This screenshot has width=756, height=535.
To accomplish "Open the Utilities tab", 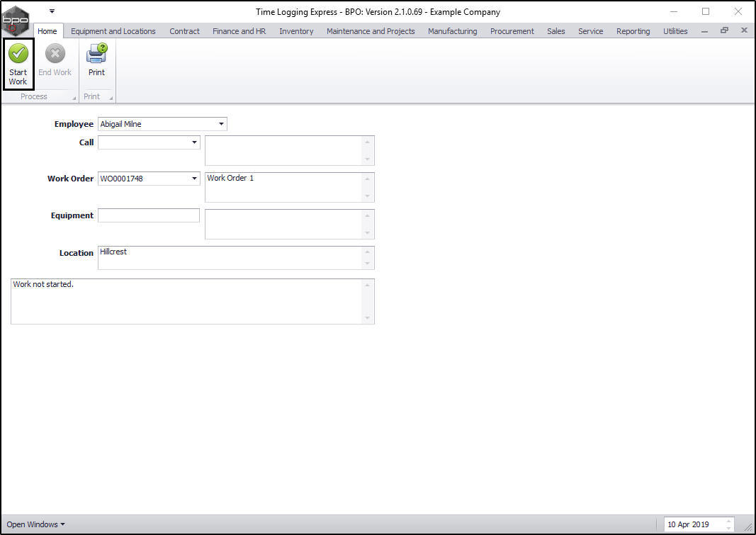I will click(675, 31).
